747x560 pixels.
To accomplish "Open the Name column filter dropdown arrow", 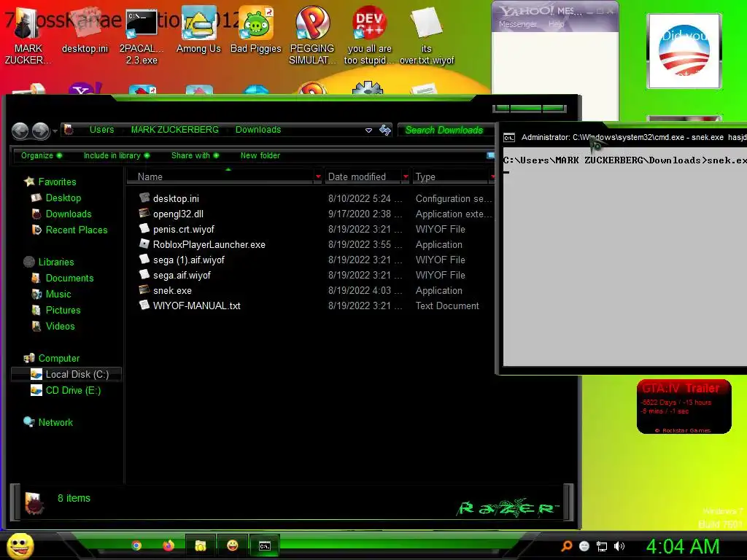I will (x=318, y=176).
